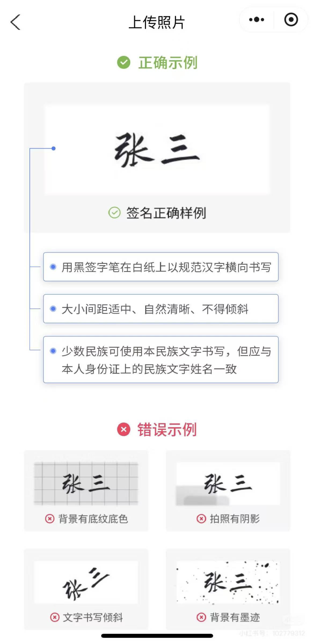Tap the blue bullet before 少数民族 tip

coord(53,351)
